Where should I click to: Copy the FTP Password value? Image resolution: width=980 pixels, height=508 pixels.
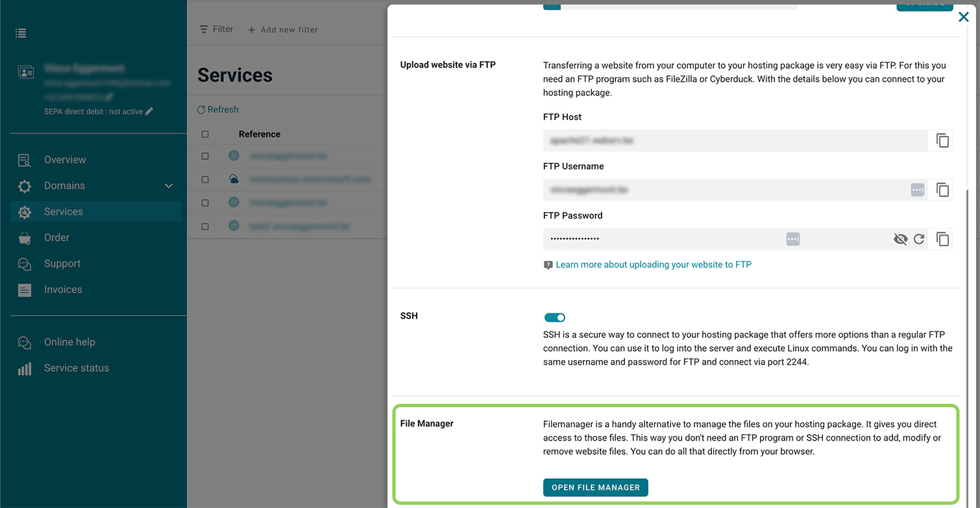942,239
